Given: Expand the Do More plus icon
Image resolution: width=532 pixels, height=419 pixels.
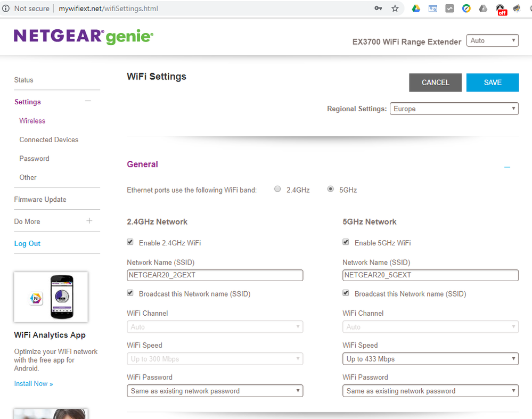Looking at the screenshot, I should pos(89,221).
